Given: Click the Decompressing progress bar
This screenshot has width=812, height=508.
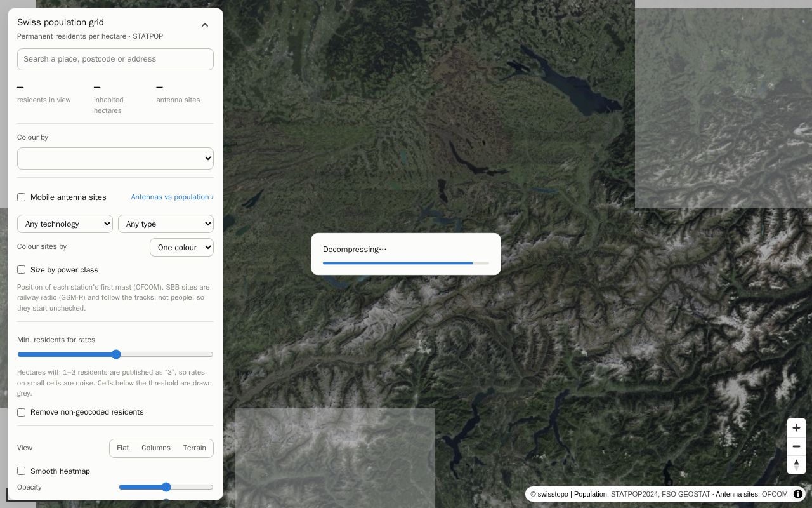Looking at the screenshot, I should [406, 263].
